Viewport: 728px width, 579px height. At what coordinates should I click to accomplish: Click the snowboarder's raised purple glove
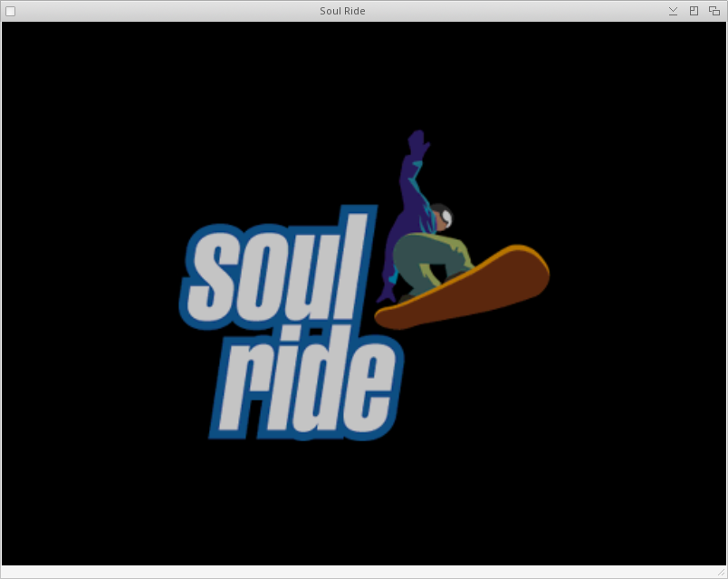point(417,145)
